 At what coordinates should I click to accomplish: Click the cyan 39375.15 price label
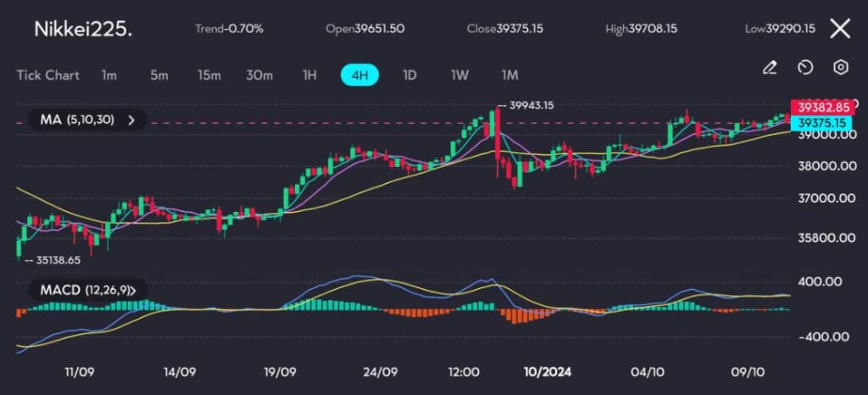tap(818, 123)
